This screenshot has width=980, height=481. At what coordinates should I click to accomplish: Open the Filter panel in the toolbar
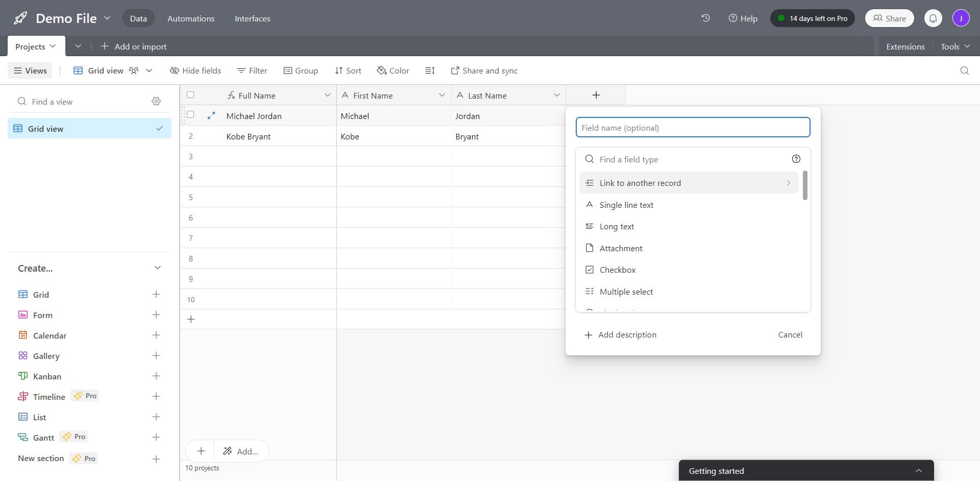[252, 70]
